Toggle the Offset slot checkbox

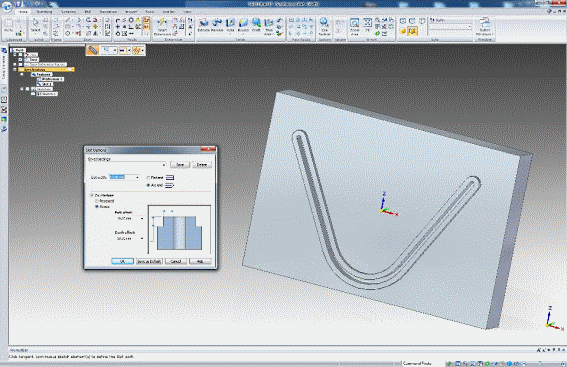pos(92,195)
